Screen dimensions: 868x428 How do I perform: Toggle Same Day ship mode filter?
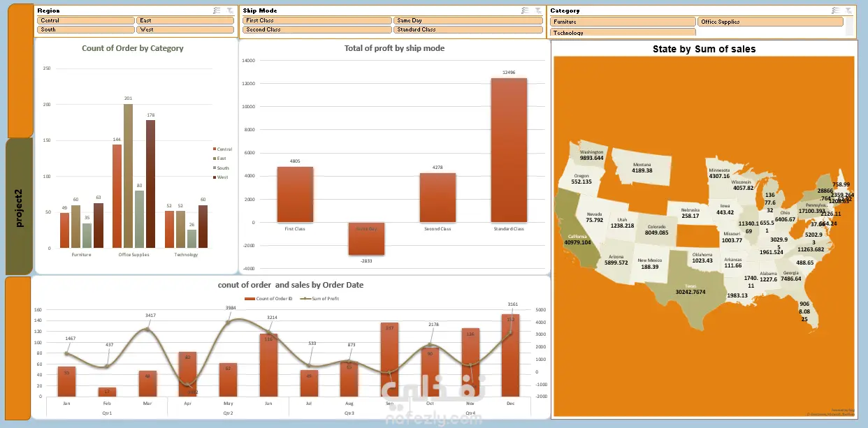pos(468,21)
